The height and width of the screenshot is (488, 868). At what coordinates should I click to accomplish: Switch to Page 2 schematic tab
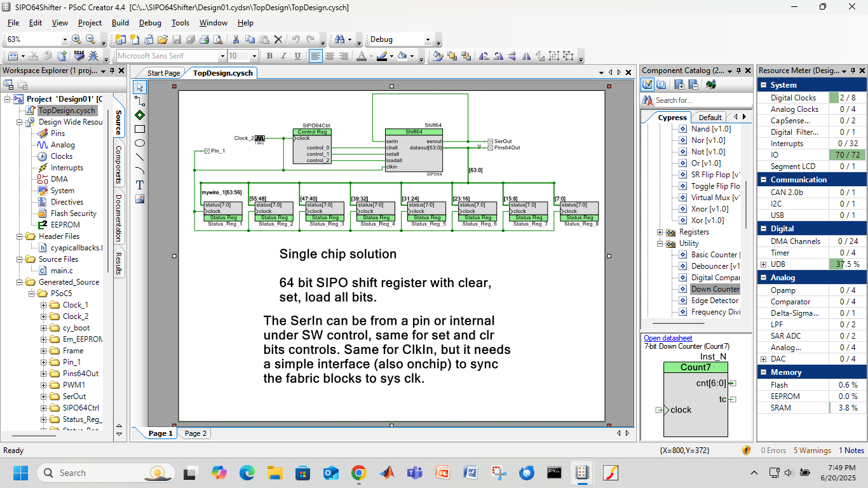[195, 433]
